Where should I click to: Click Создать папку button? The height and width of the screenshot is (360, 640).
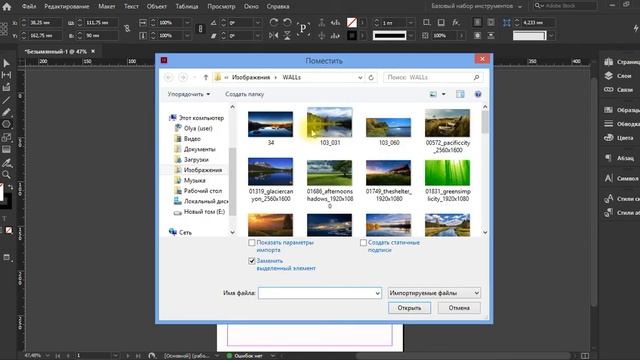[244, 94]
